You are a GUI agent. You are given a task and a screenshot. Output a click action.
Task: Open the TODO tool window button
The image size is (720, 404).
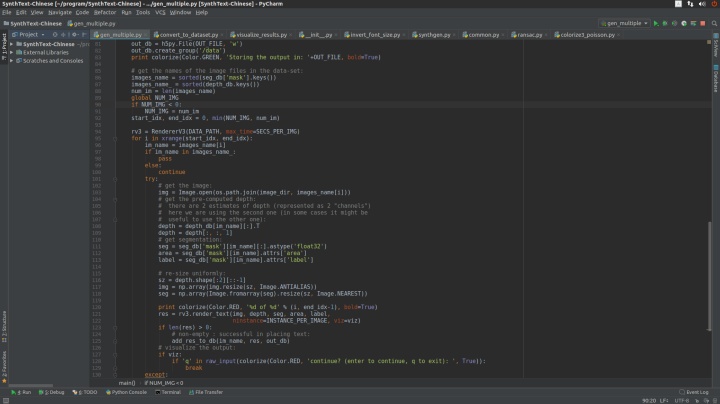[x=85, y=393]
